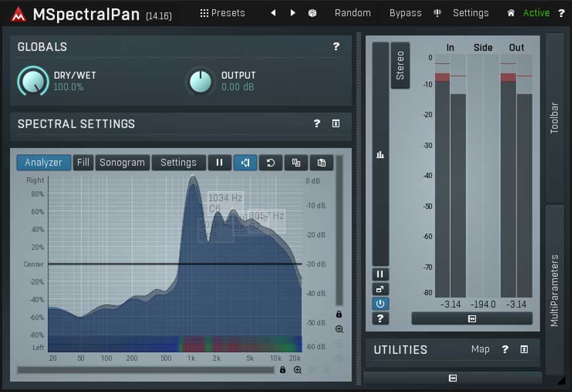
Task: Click the Dry/Wet 100.0% value
Action: click(x=69, y=87)
